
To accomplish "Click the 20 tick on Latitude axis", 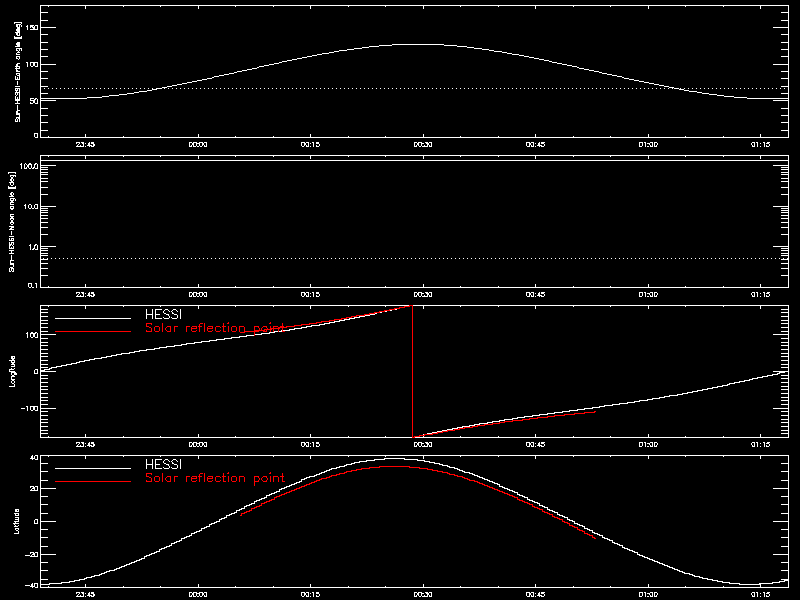I will [x=35, y=489].
